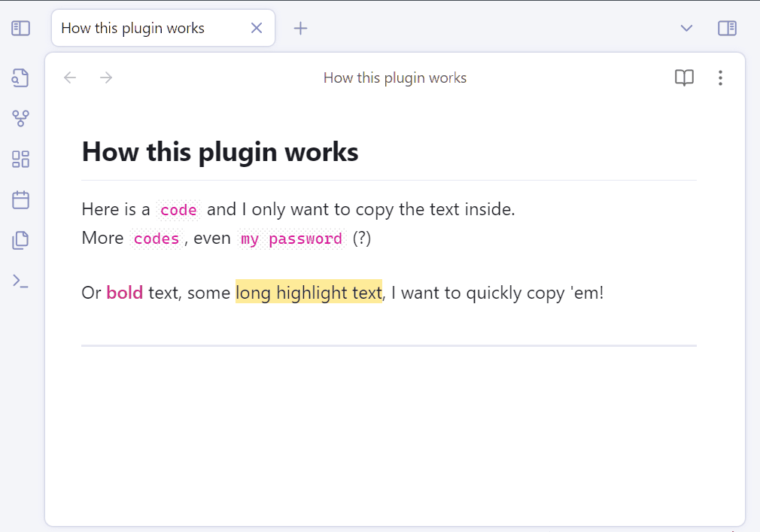Open the quick switcher file search icon

coord(20,78)
